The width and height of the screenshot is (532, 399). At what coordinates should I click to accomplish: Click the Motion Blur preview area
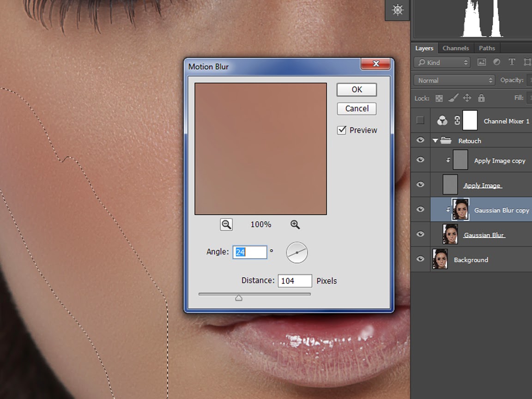260,149
